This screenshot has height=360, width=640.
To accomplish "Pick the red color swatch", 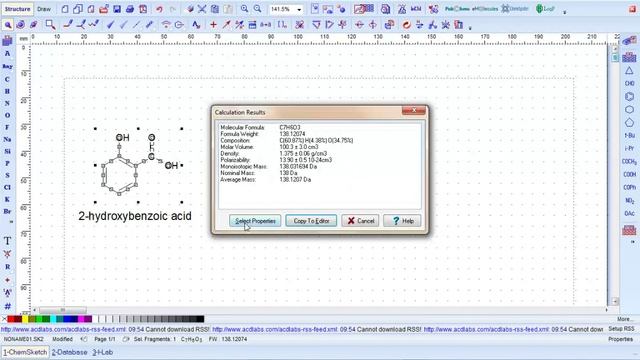I will pos(11,319).
